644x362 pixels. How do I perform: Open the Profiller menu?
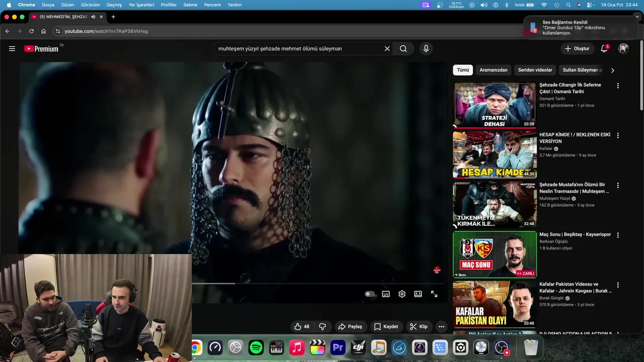pyautogui.click(x=169, y=5)
